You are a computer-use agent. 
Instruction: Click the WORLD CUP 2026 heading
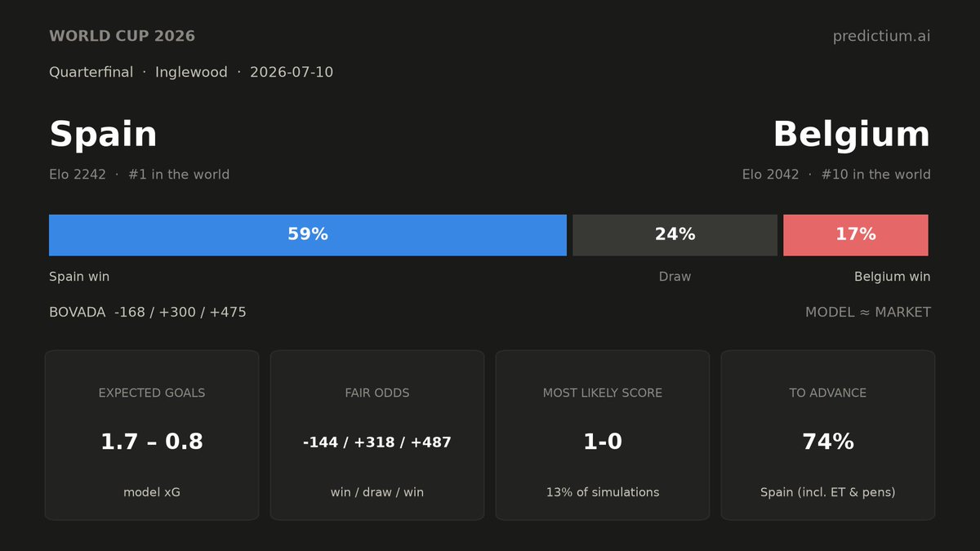(122, 36)
